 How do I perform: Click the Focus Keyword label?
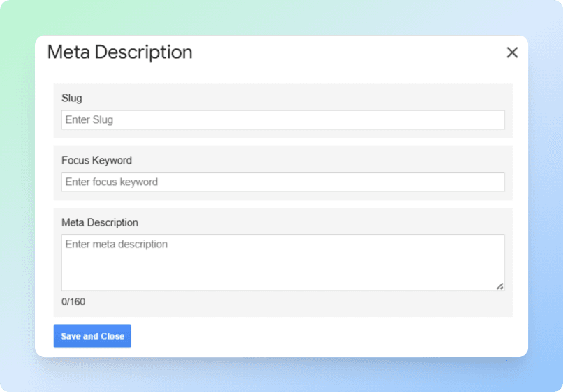coord(96,160)
